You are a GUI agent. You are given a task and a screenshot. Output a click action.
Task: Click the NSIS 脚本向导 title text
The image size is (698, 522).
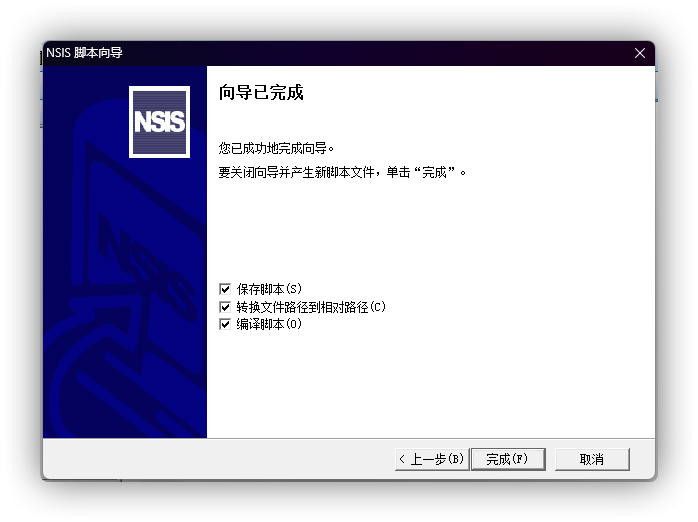[84, 53]
